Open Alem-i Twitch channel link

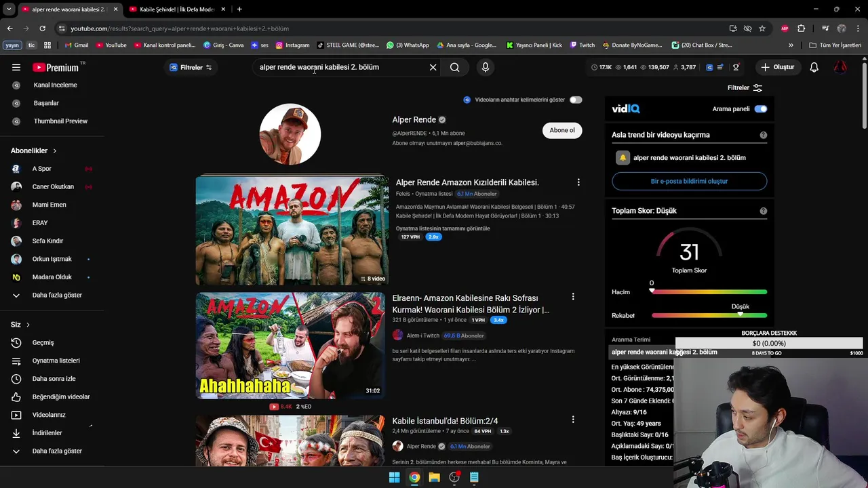(422, 335)
